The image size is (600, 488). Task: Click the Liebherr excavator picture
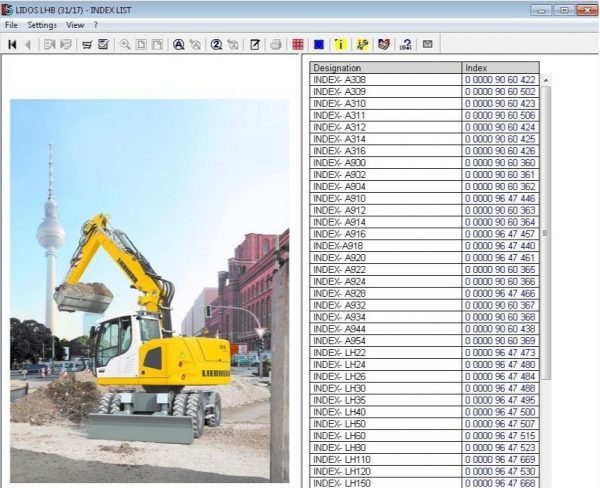pyautogui.click(x=149, y=291)
